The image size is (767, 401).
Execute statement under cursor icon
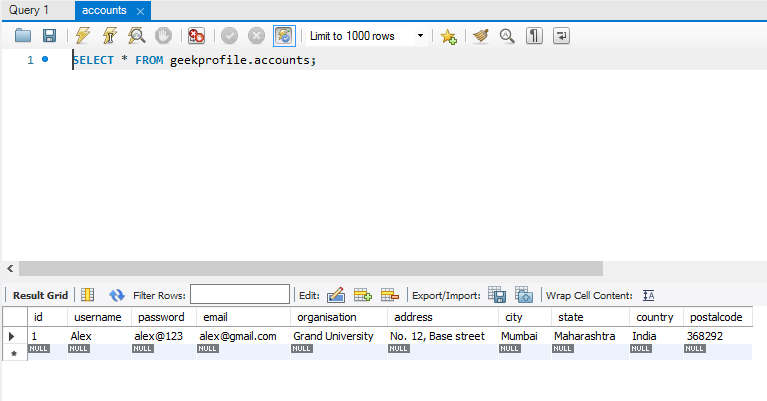point(110,36)
